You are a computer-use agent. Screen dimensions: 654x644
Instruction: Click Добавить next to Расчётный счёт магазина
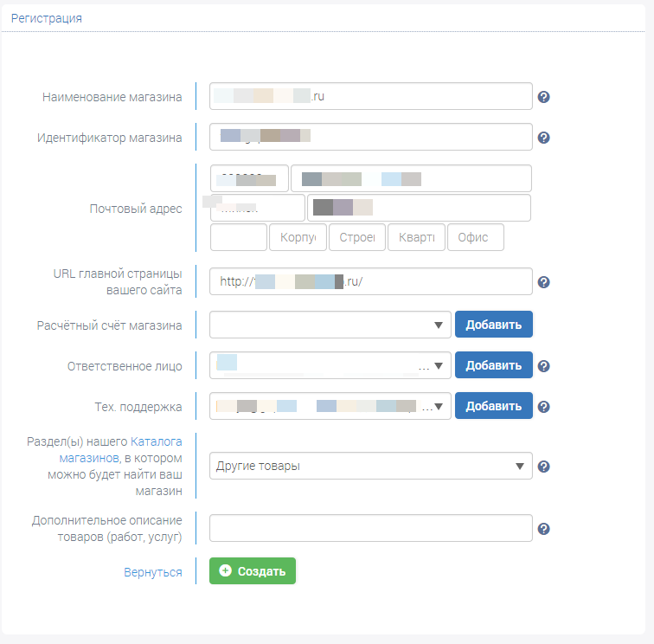pos(494,325)
